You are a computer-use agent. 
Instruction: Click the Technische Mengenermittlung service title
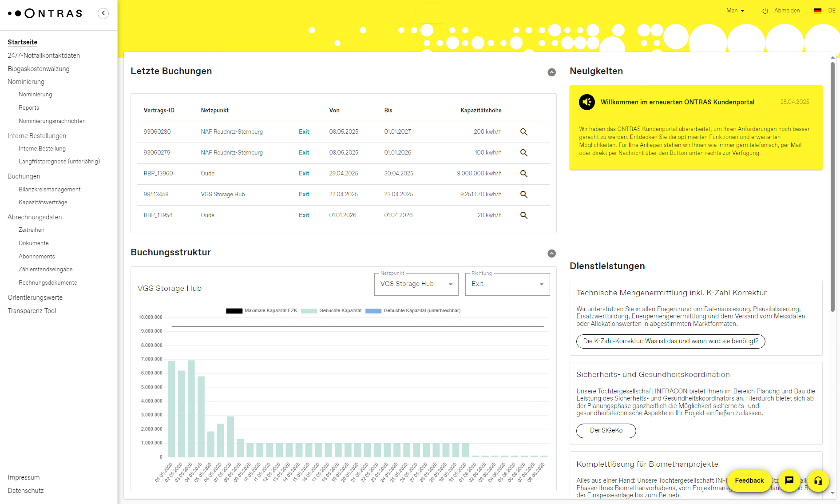671,293
